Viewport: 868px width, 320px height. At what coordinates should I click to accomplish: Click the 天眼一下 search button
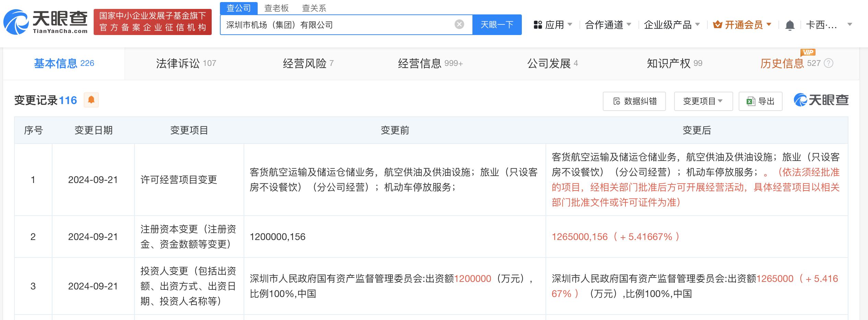coord(497,24)
